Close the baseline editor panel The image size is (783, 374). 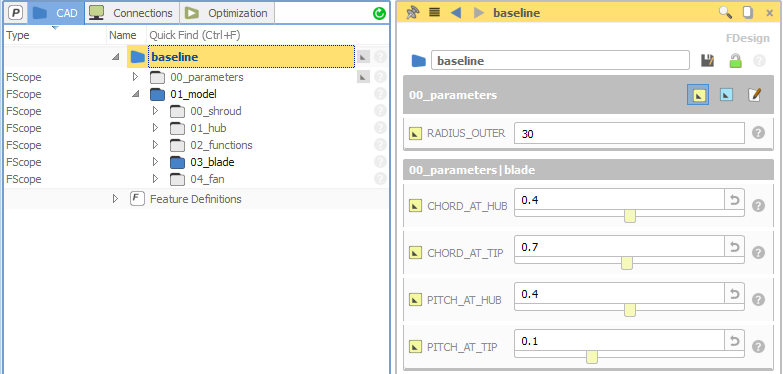[x=770, y=13]
